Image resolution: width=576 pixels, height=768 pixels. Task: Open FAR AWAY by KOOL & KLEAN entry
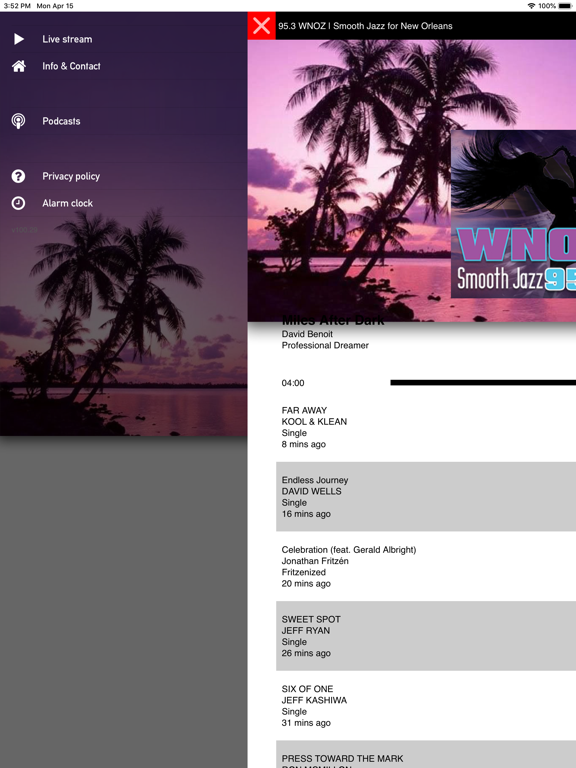[426, 427]
